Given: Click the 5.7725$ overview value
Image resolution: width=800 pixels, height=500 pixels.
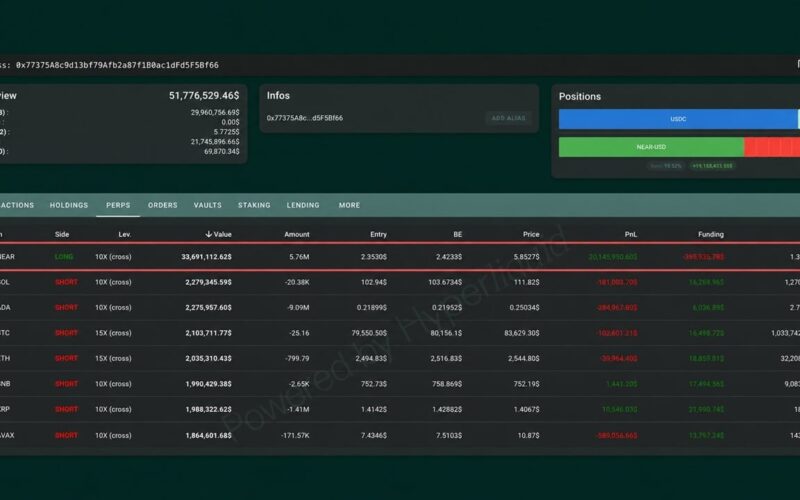Looking at the screenshot, I should click(x=227, y=132).
